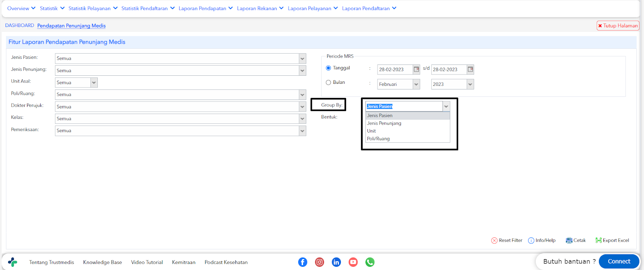Choose Jenis Pasien option in list

pos(407,116)
